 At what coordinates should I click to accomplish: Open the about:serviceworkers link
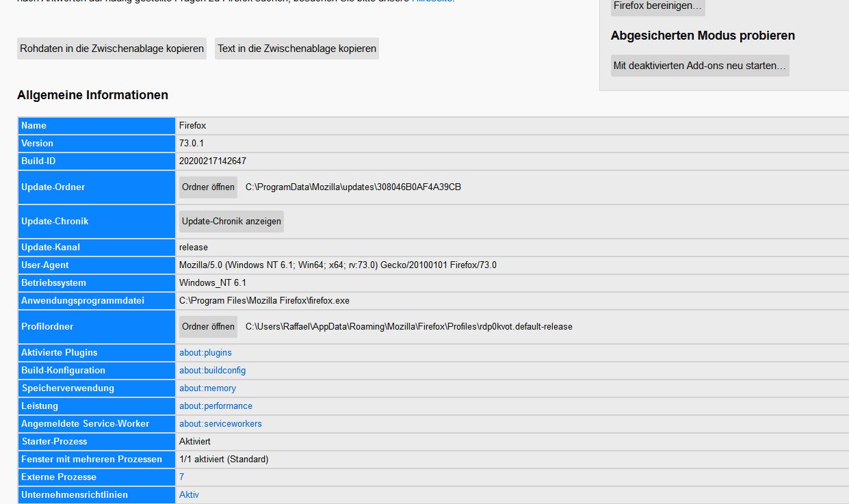220,423
